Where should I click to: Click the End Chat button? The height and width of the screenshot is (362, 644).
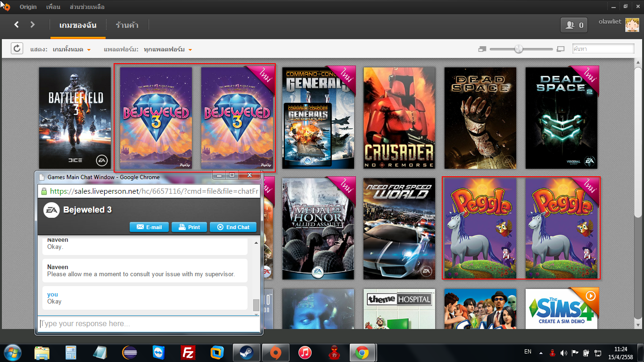click(233, 227)
